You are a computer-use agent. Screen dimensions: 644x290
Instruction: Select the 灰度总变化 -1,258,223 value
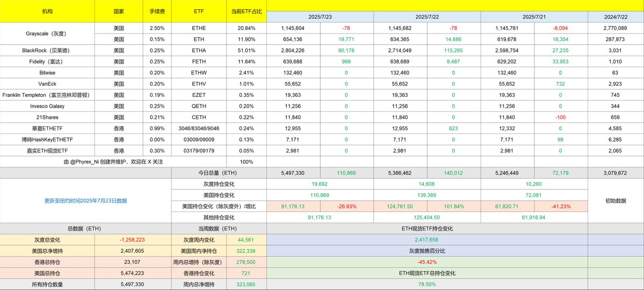pos(133,240)
